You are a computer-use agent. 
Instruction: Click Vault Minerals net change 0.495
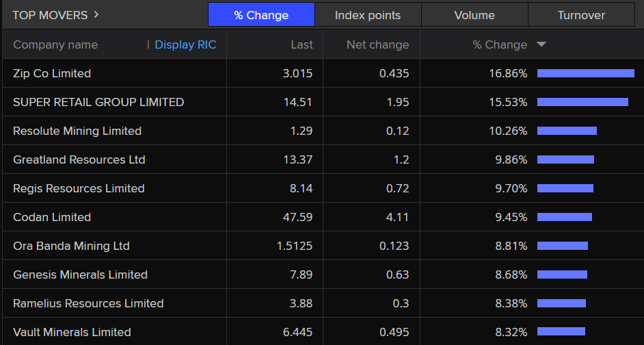coord(394,332)
